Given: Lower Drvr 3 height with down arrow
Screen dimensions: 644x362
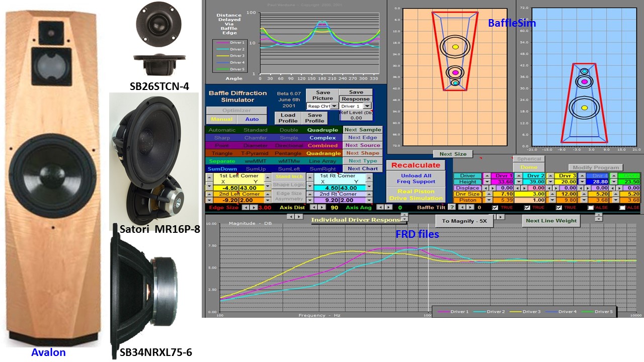Looking at the screenshot, I should 550,182.
